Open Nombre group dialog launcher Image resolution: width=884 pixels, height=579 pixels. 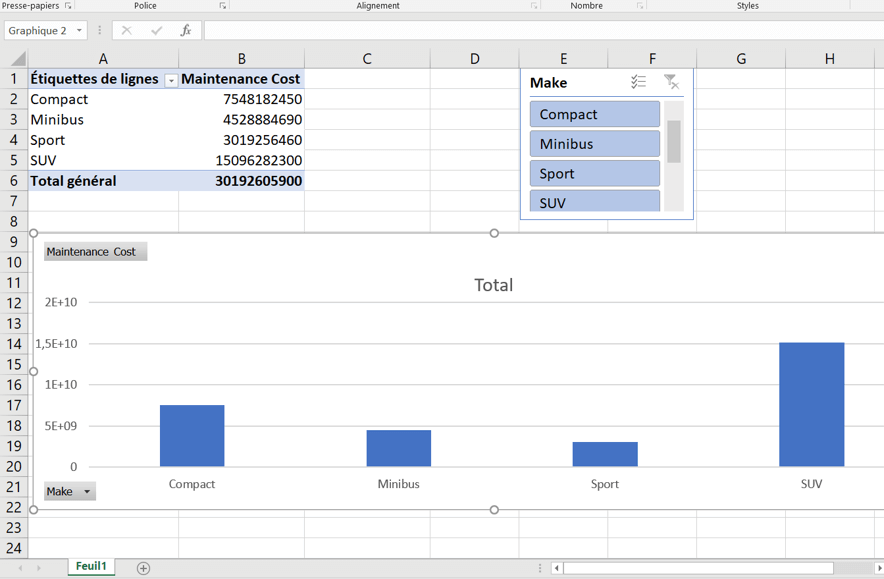[640, 6]
